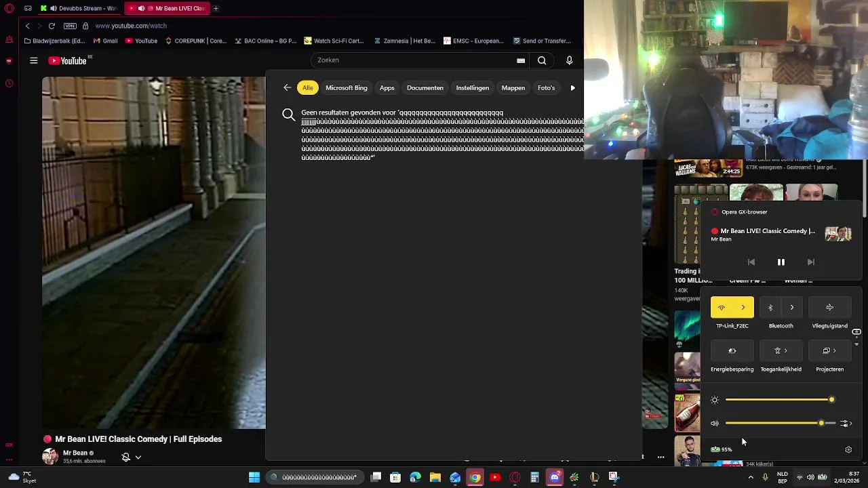Screen dimensions: 868x488
Task: Select the Foto's search filter
Action: click(x=546, y=87)
